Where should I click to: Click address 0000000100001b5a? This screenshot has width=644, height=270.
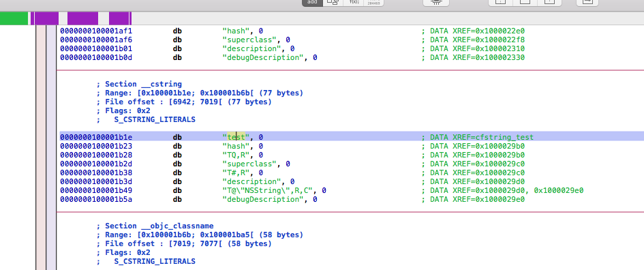(x=96, y=199)
